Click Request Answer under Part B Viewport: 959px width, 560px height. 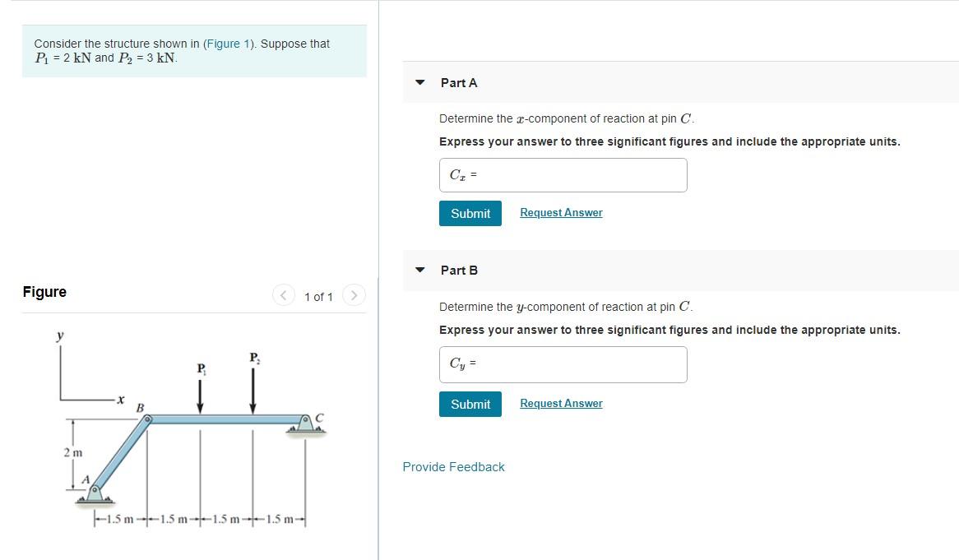(x=561, y=403)
